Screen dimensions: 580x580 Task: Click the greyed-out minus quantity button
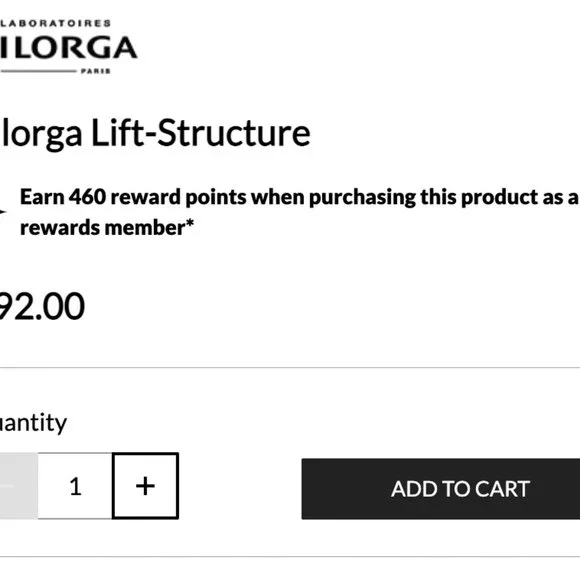click(18, 486)
